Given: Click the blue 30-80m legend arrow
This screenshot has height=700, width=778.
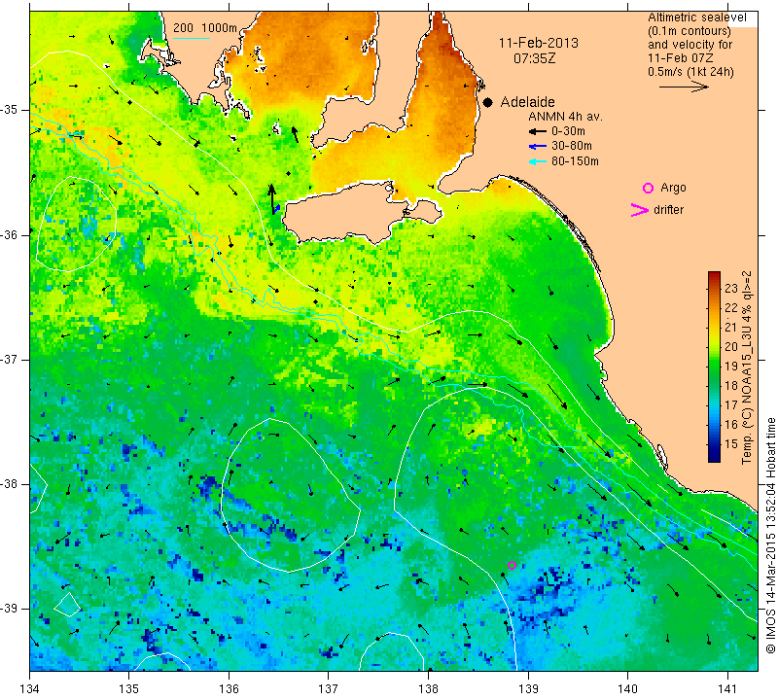Looking at the screenshot, I should pos(537,147).
